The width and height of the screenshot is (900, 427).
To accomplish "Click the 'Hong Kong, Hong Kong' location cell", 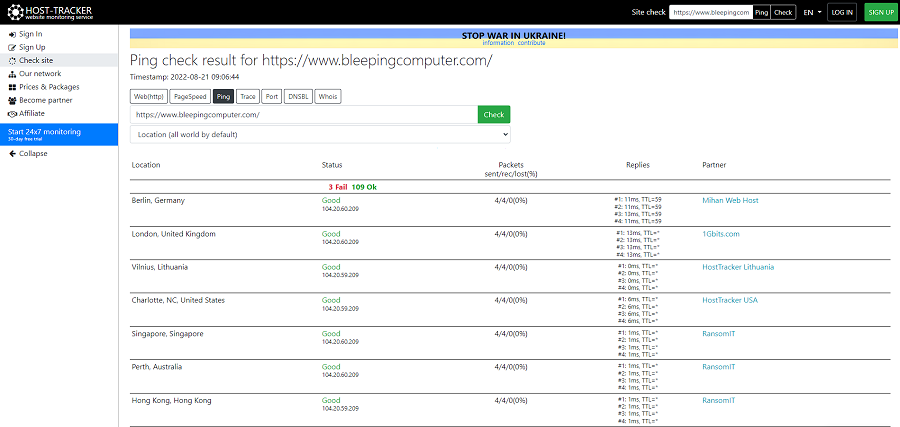I will (171, 400).
